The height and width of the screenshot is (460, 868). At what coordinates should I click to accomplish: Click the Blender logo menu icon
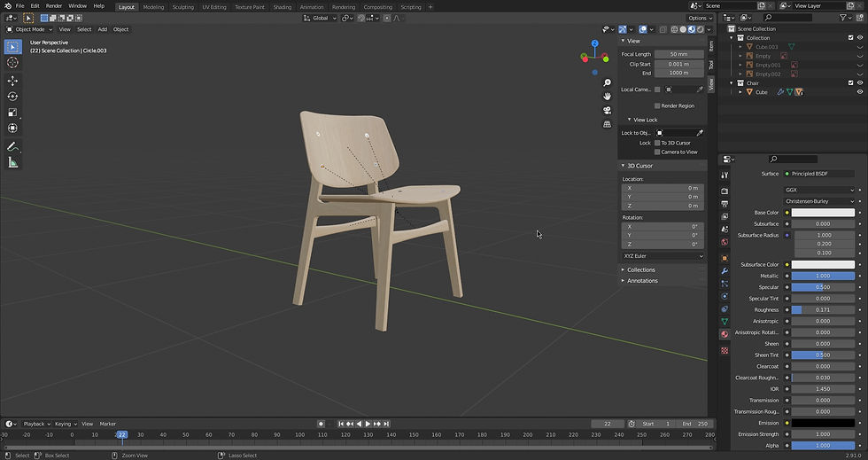click(7, 6)
